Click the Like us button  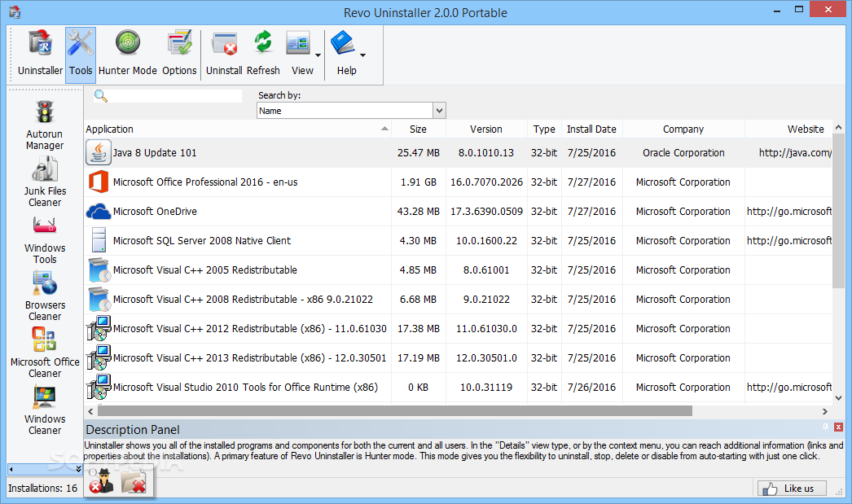(793, 489)
